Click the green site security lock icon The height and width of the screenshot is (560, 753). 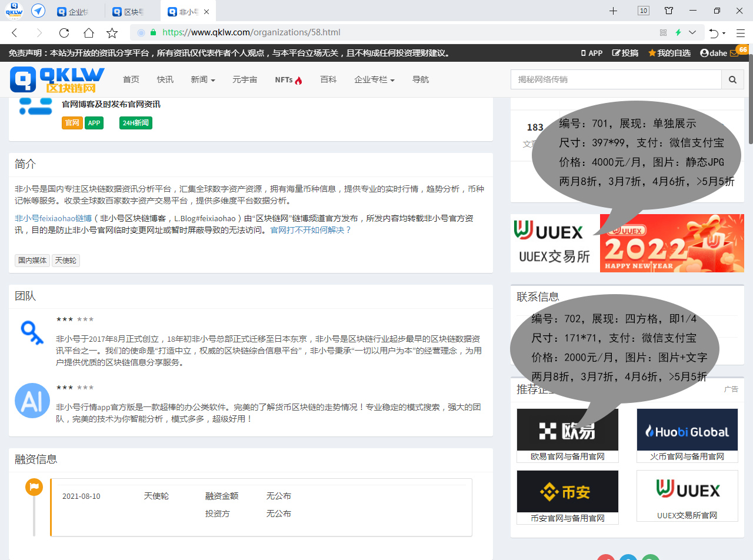[x=154, y=32]
